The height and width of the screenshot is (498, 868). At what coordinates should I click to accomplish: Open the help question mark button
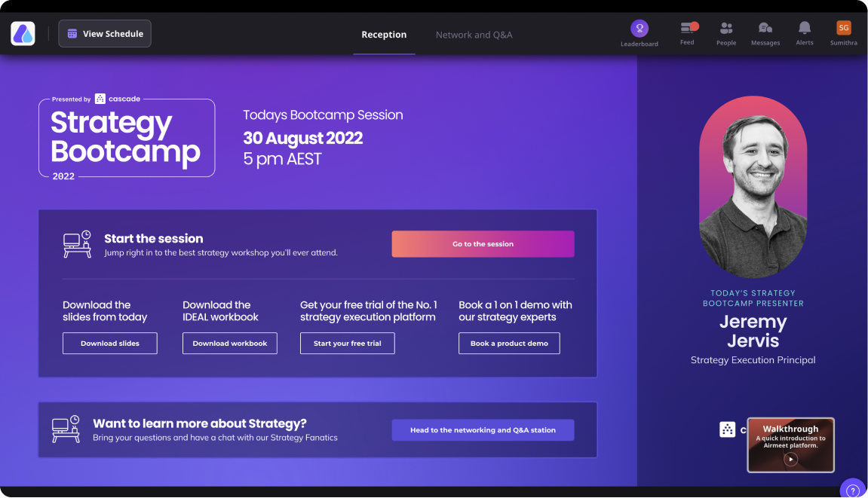coord(853,490)
